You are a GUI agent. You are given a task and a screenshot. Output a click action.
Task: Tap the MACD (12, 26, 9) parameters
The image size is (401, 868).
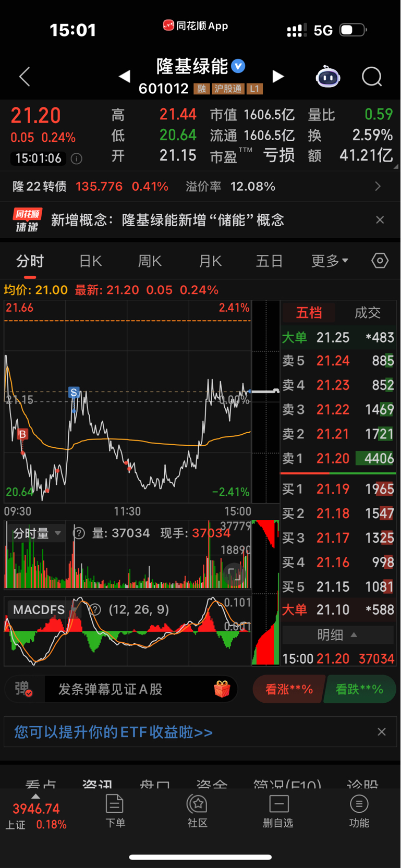tap(139, 609)
